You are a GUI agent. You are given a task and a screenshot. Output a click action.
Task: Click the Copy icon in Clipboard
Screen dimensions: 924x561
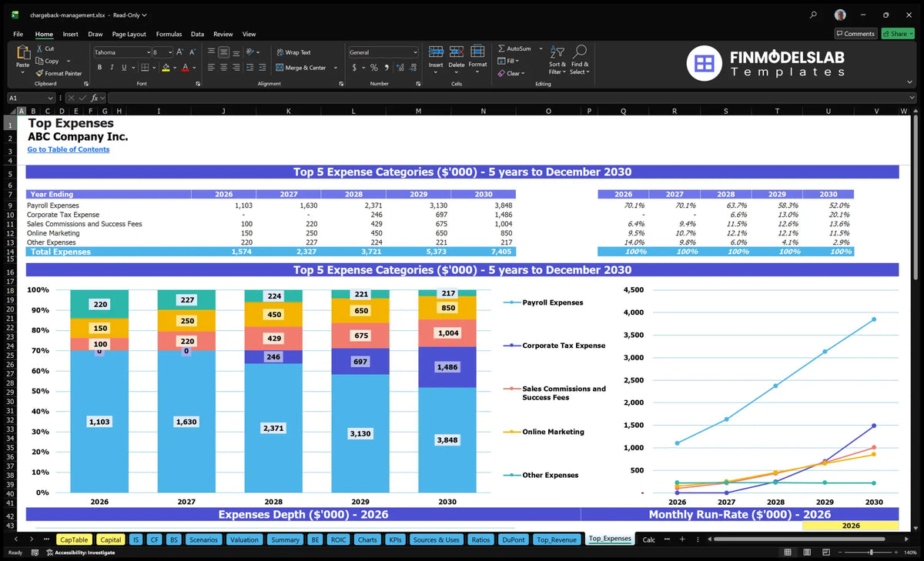coord(39,61)
